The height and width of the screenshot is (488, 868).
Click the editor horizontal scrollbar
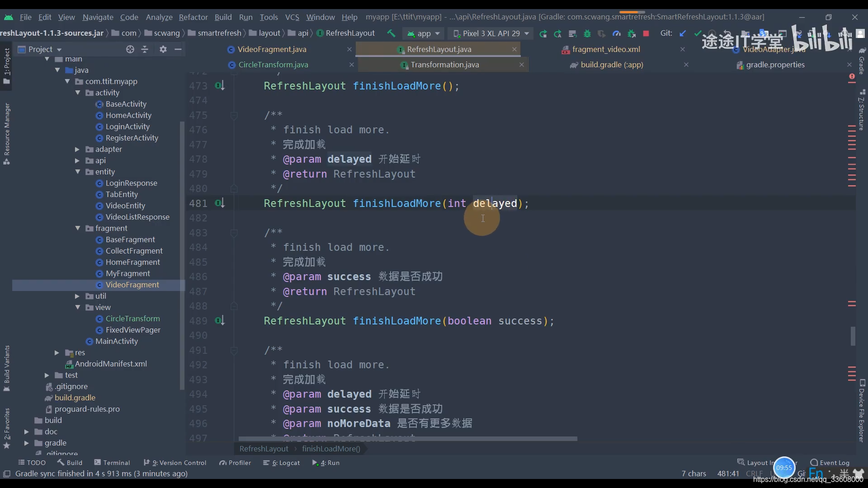pyautogui.click(x=408, y=439)
